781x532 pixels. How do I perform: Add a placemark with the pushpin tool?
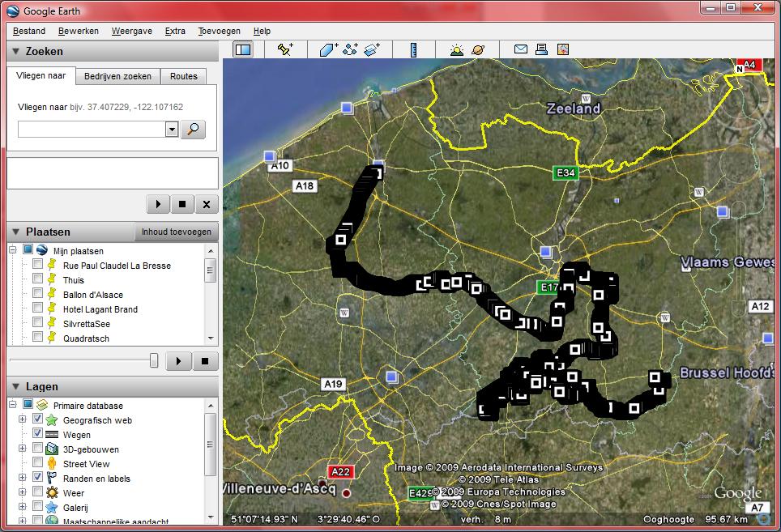[285, 49]
